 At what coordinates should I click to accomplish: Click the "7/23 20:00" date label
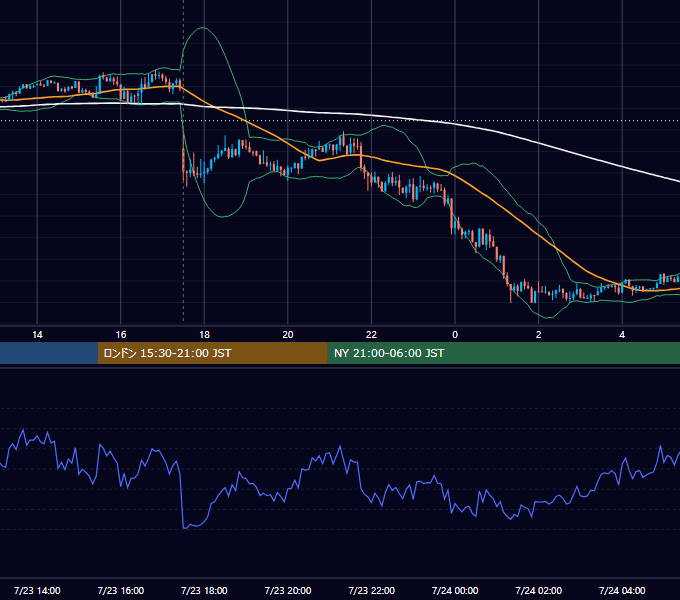[288, 590]
